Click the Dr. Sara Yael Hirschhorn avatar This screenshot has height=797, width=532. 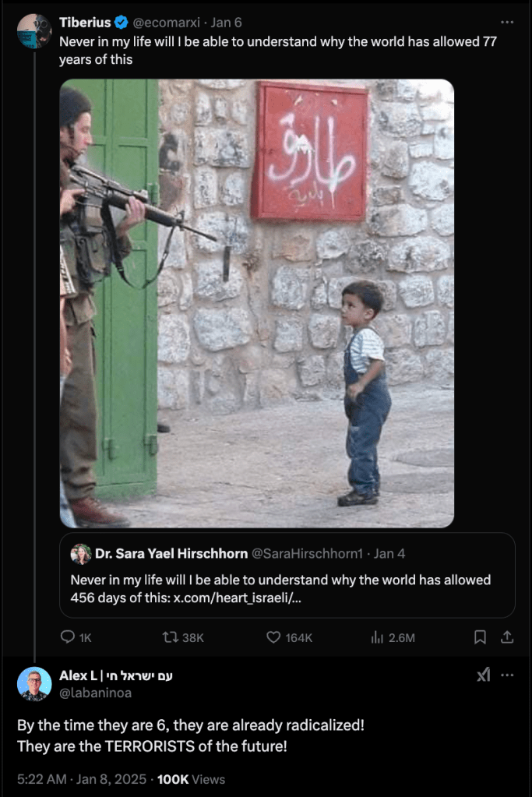pyautogui.click(x=81, y=553)
